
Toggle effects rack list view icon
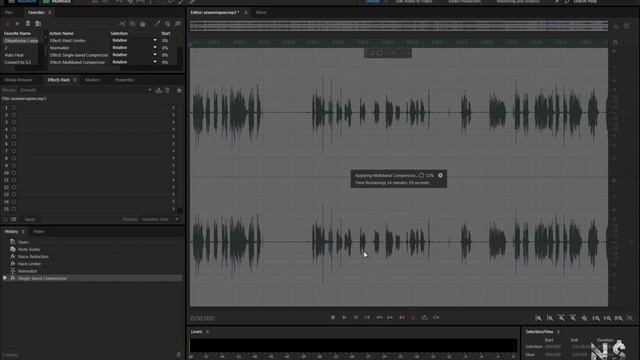click(x=13, y=220)
